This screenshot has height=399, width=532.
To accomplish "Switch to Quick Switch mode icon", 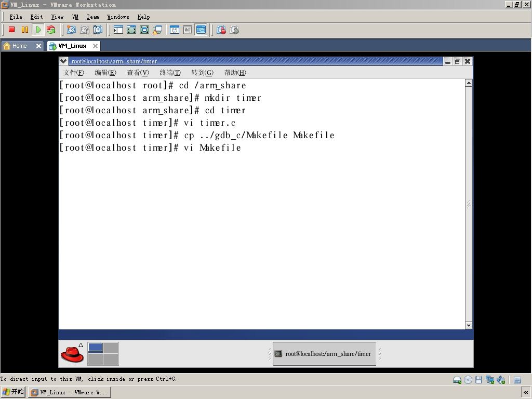I will tap(131, 30).
